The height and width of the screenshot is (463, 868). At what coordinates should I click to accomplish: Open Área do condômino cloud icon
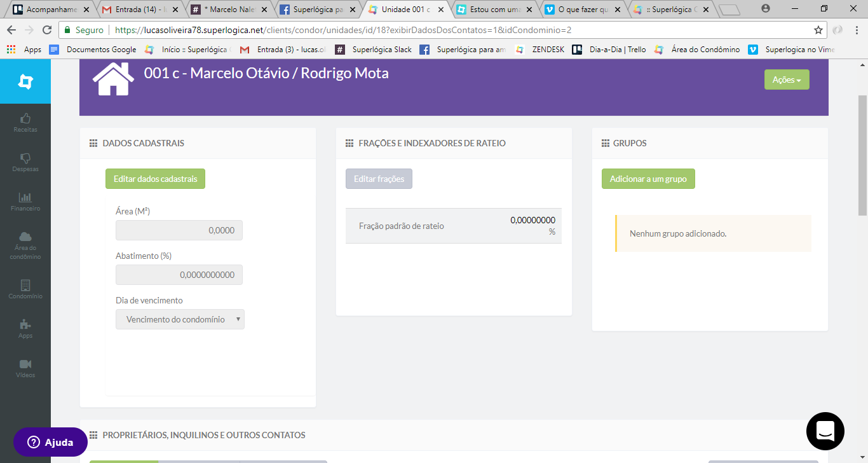25,237
